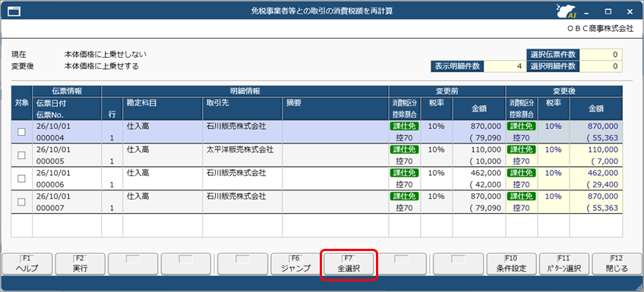Image resolution: width=644 pixels, height=292 pixels.
Task: Click 仕入高 in slip 000005 row
Action: tap(138, 149)
